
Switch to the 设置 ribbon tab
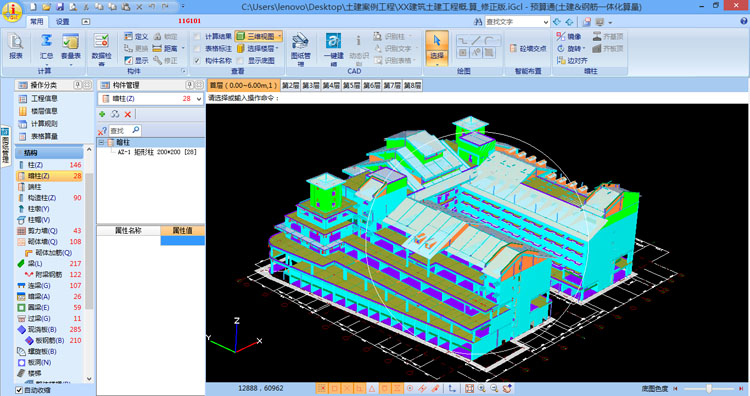63,22
